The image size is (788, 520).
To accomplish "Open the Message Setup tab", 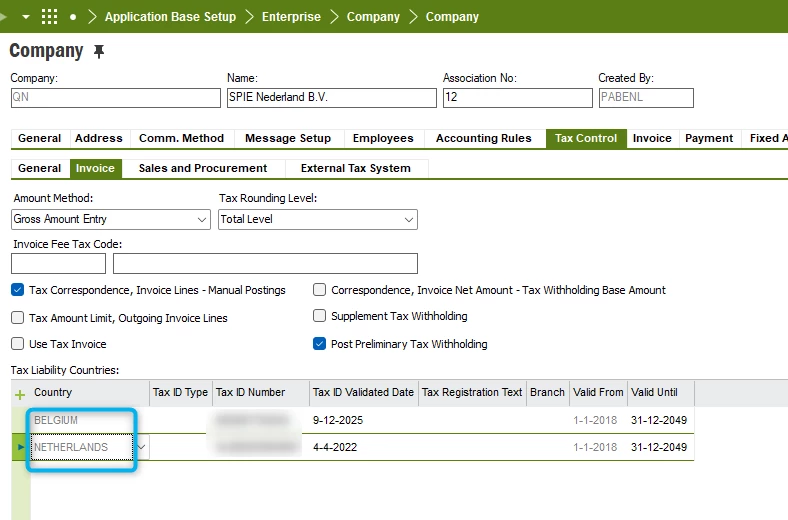I will coord(288,138).
